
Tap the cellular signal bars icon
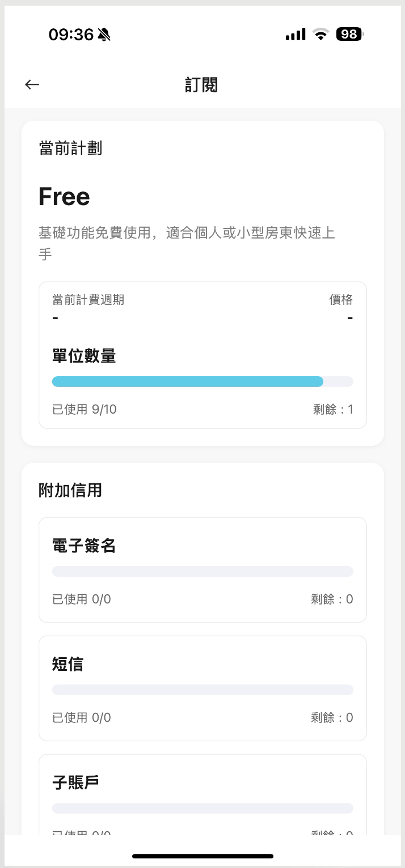coord(296,35)
